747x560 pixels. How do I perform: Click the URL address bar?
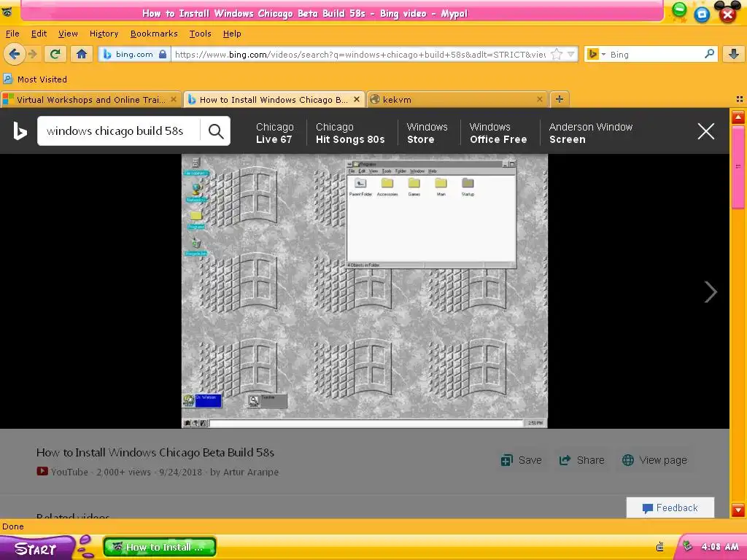point(360,54)
